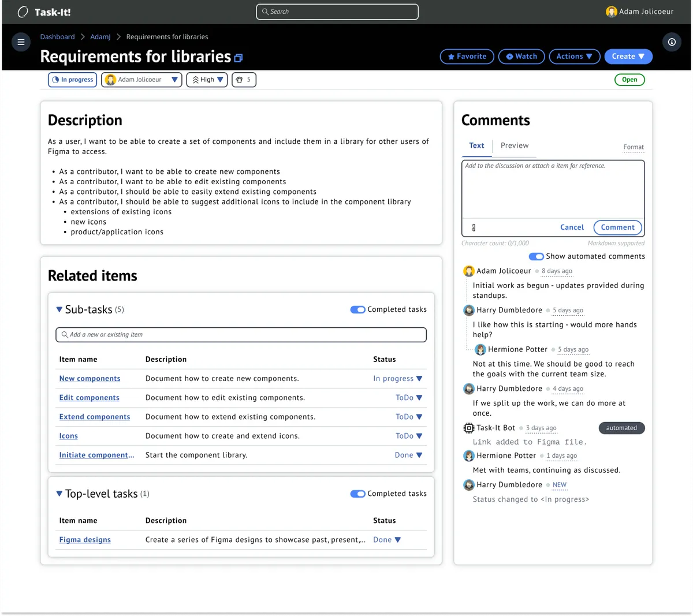Open the assignee dropdown for Adam Jolicoeur
The height and width of the screenshot is (616, 693).
(x=175, y=80)
